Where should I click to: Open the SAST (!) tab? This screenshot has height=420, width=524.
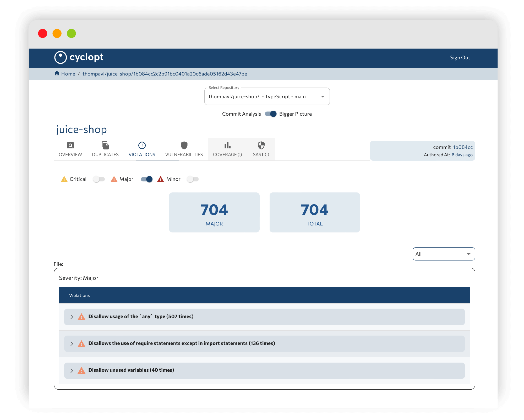coord(261,149)
